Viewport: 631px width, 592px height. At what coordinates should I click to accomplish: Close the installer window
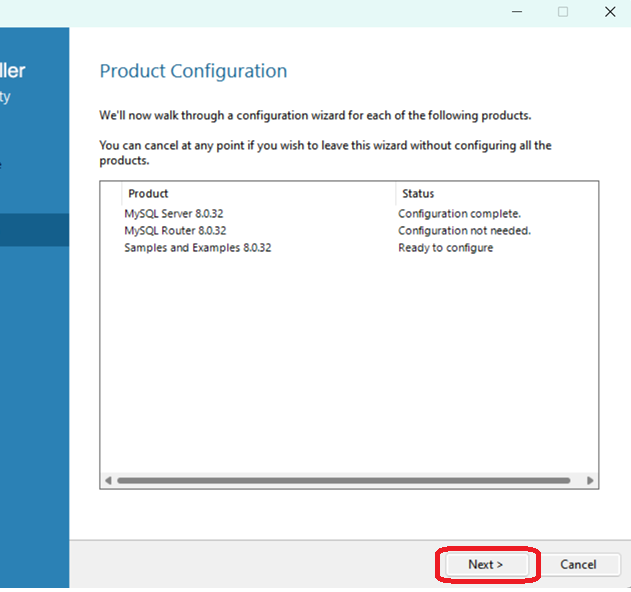click(610, 12)
